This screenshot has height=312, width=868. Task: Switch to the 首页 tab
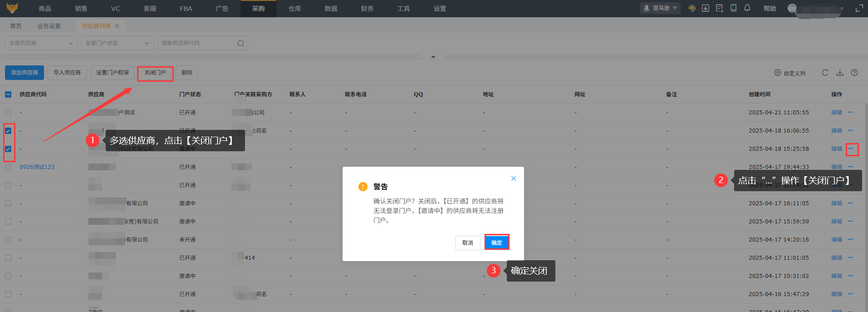click(16, 26)
